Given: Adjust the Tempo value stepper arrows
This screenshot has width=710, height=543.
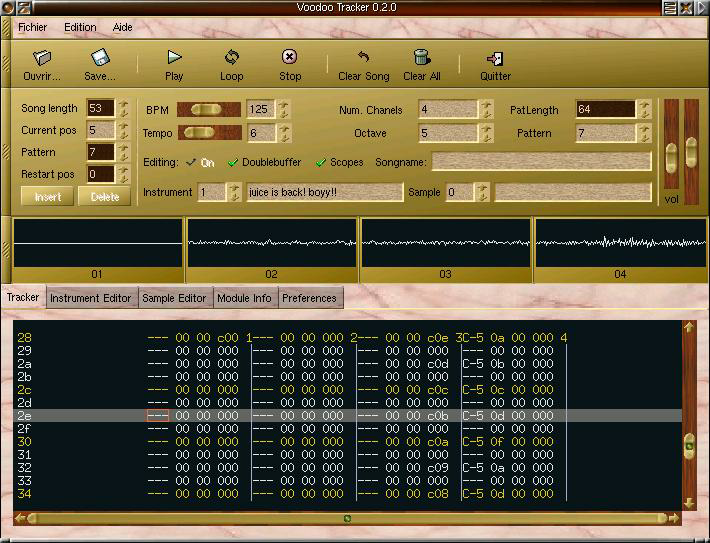Looking at the screenshot, I should tap(284, 133).
